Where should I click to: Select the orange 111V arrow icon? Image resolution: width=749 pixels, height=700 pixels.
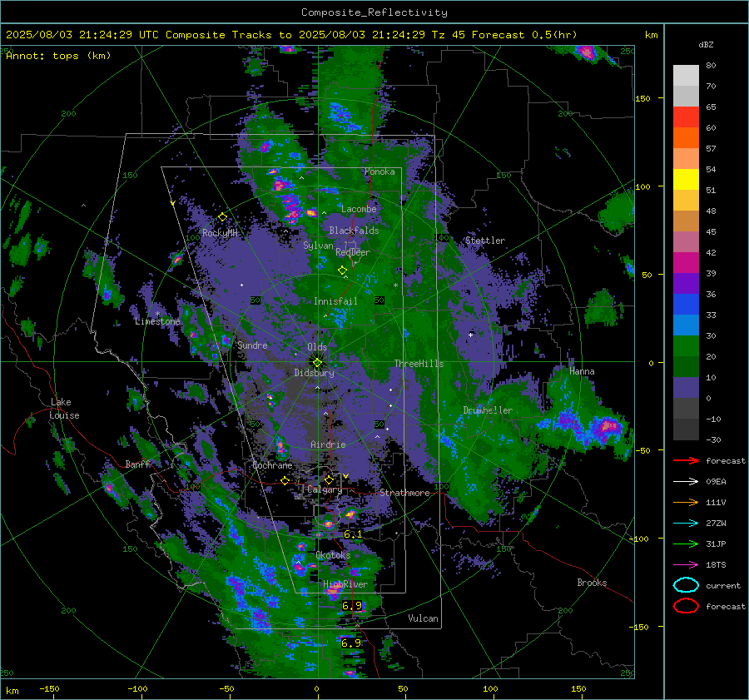(x=686, y=502)
